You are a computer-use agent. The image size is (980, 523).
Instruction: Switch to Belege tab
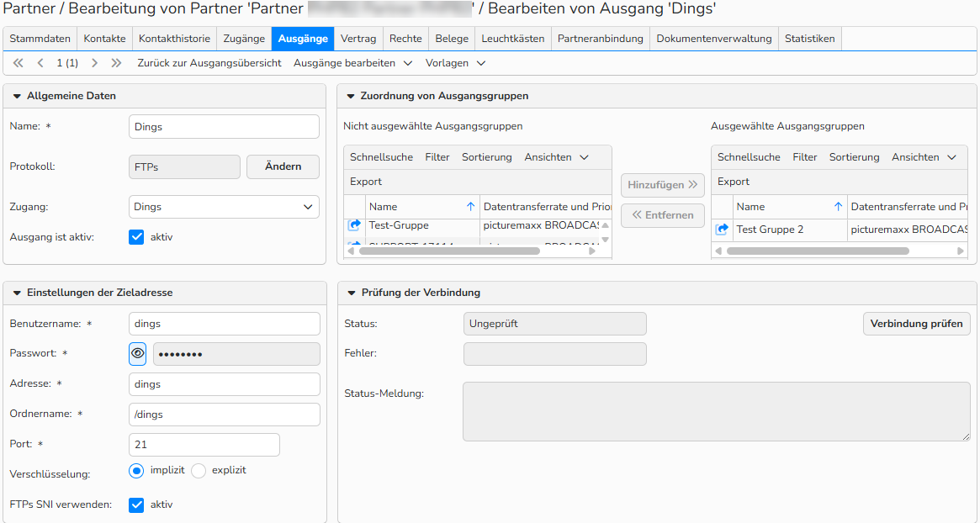(x=452, y=39)
